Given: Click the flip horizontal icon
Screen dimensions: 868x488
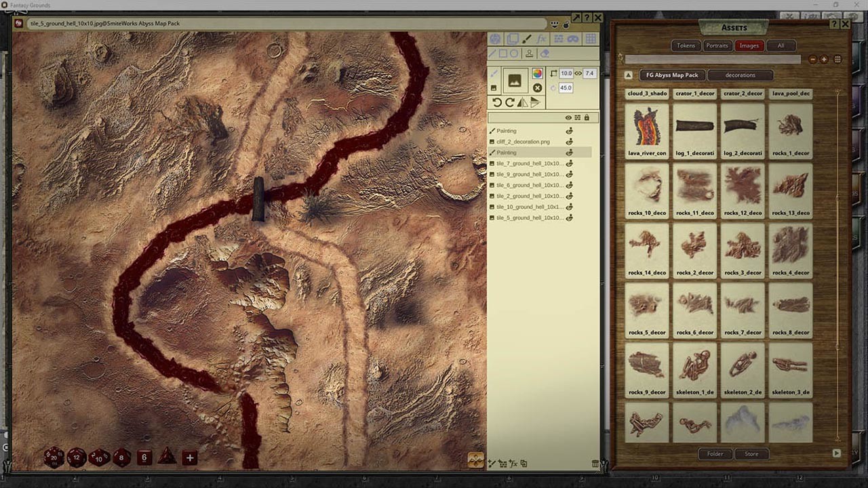Looking at the screenshot, I should click(x=522, y=102).
